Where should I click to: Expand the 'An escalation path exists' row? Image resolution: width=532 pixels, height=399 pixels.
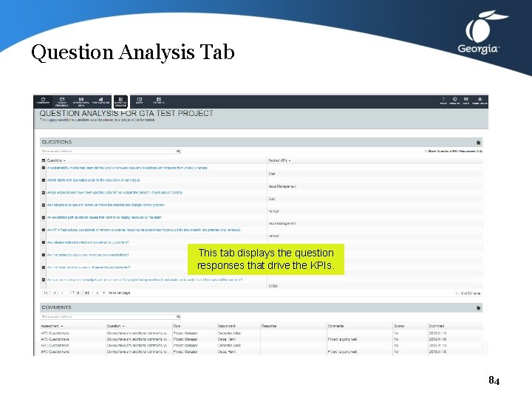point(44,217)
